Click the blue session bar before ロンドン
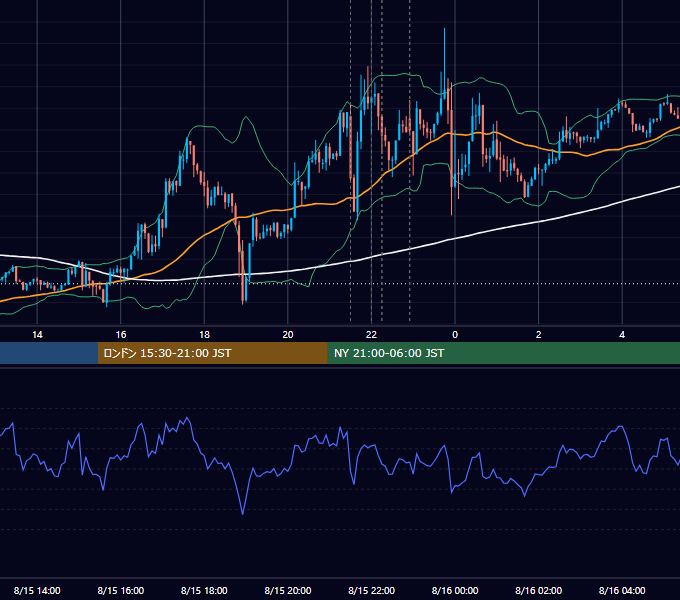 [49, 353]
